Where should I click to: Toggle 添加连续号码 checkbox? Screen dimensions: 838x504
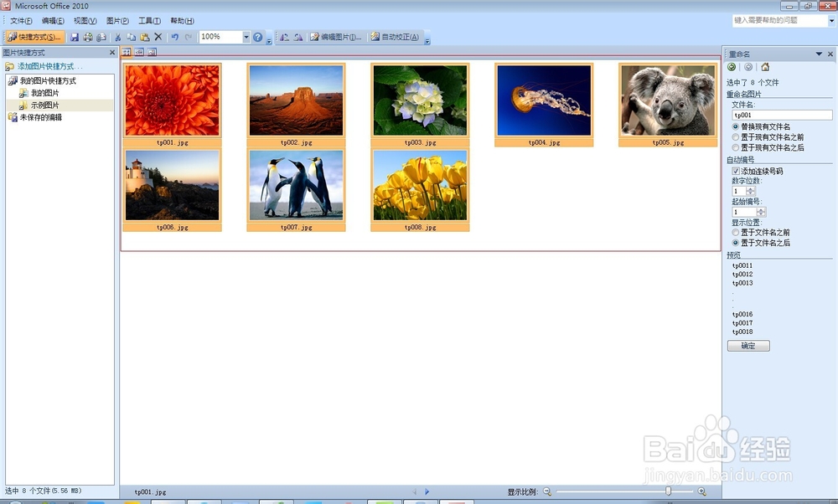pos(736,171)
